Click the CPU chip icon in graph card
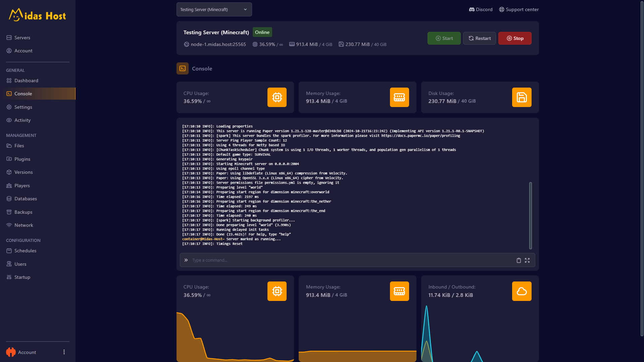Image resolution: width=644 pixels, height=362 pixels. [277, 291]
